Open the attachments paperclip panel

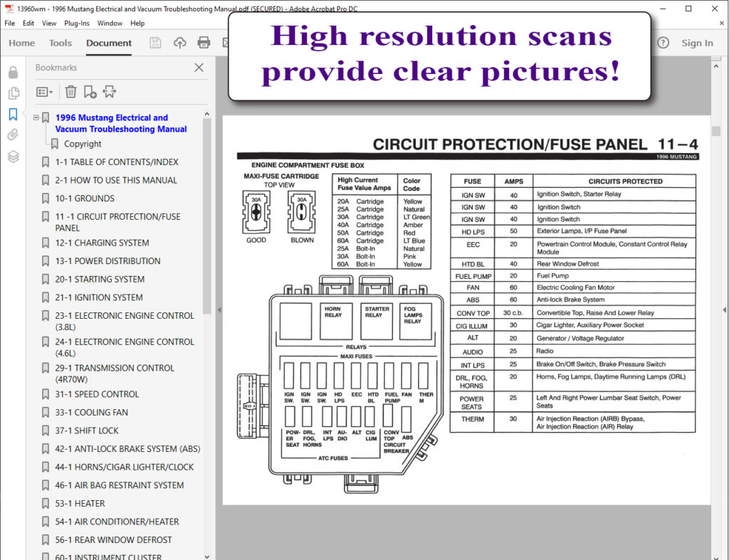[x=13, y=134]
